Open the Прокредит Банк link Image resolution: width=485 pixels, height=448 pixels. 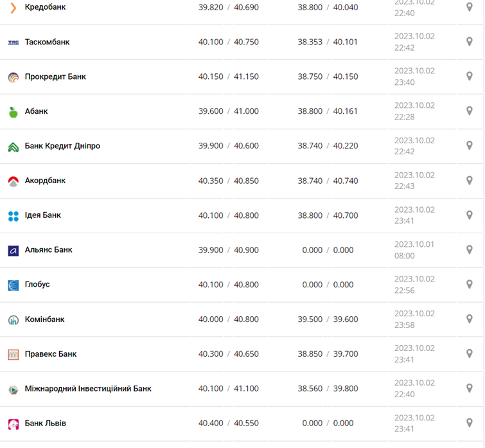point(55,77)
